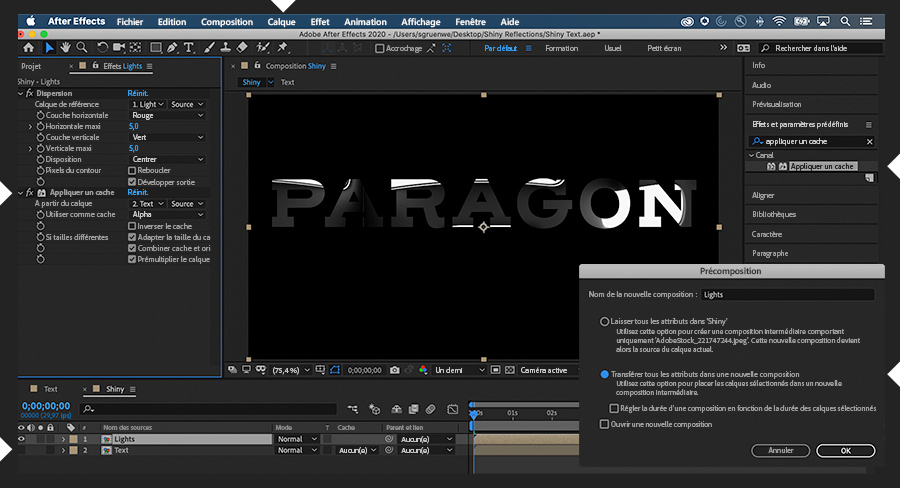Switch to the Text timeline tab
Image resolution: width=900 pixels, height=488 pixels.
click(x=50, y=389)
